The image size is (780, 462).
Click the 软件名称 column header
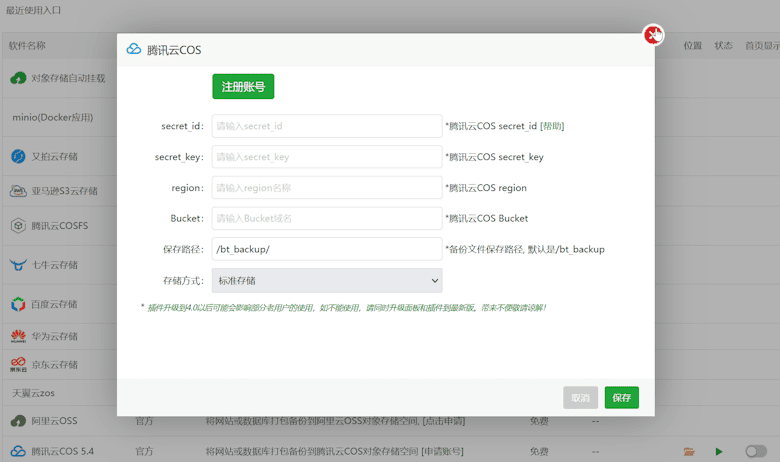click(27, 46)
